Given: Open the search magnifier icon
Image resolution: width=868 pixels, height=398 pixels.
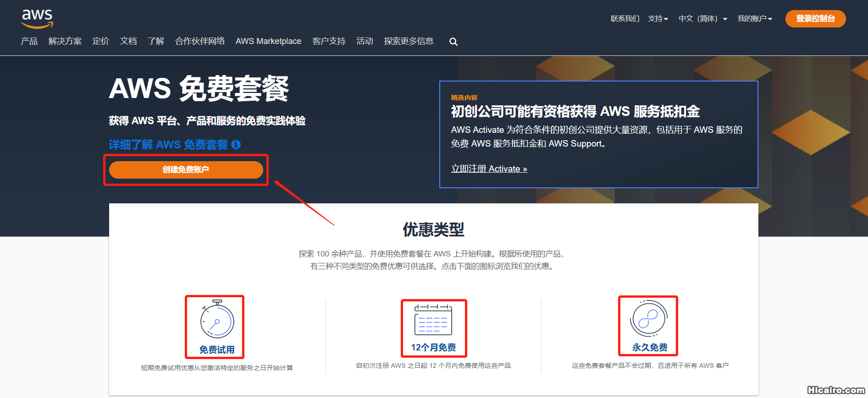Looking at the screenshot, I should [453, 42].
